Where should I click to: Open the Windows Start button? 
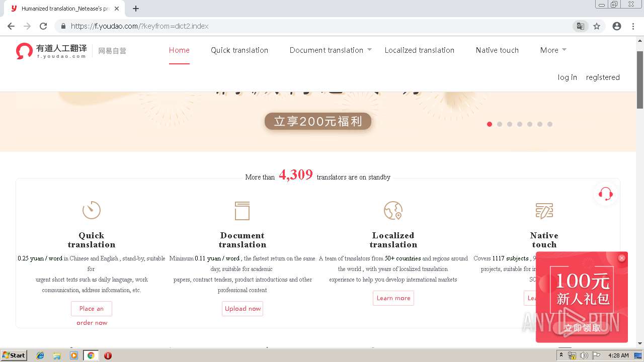click(x=14, y=355)
